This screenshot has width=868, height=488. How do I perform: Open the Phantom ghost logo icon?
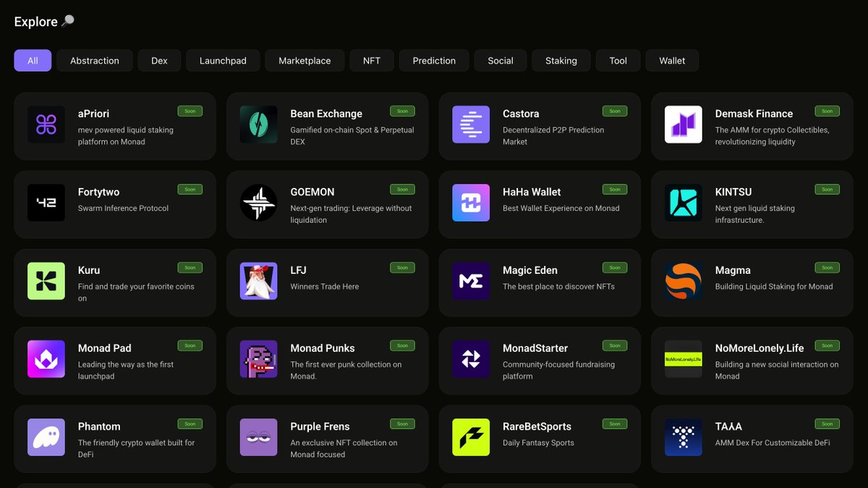pos(46,437)
